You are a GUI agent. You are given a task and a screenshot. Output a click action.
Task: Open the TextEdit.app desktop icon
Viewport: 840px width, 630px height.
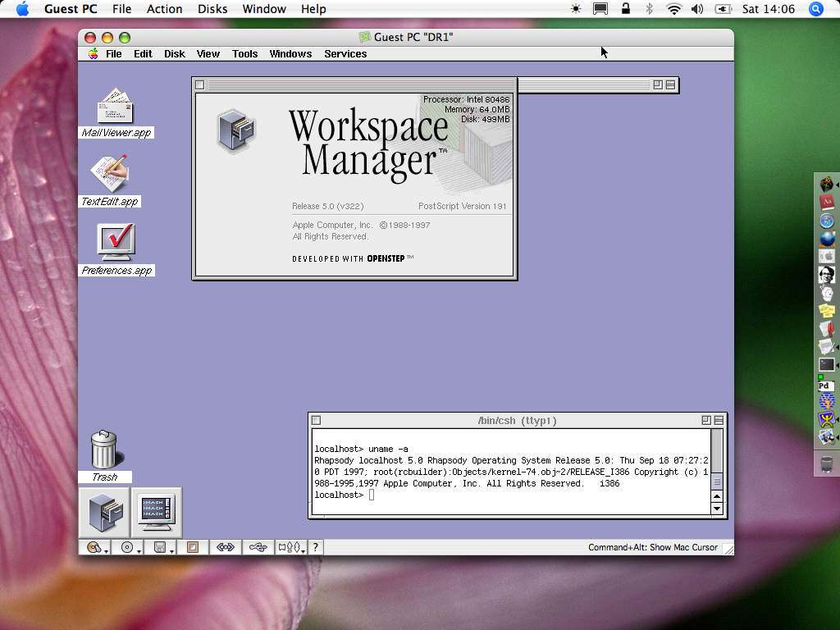point(109,173)
